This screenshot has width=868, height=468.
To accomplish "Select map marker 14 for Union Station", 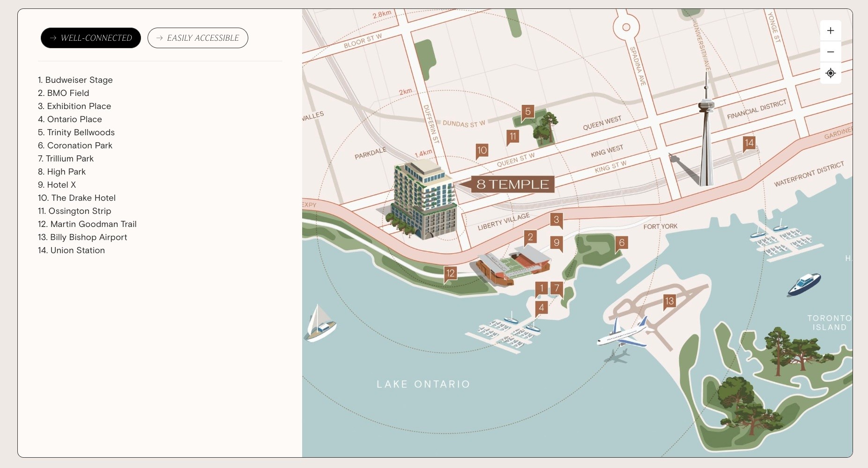I will coord(749,143).
